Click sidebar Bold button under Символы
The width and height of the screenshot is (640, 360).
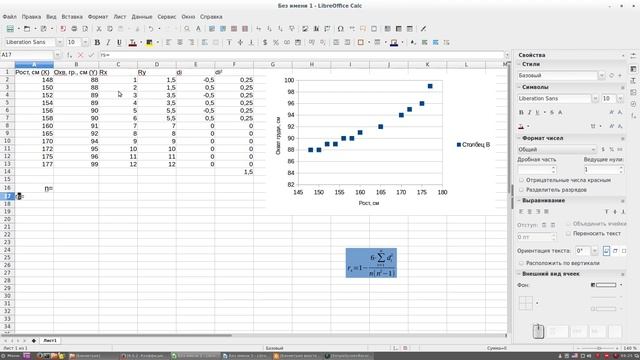[x=521, y=112]
